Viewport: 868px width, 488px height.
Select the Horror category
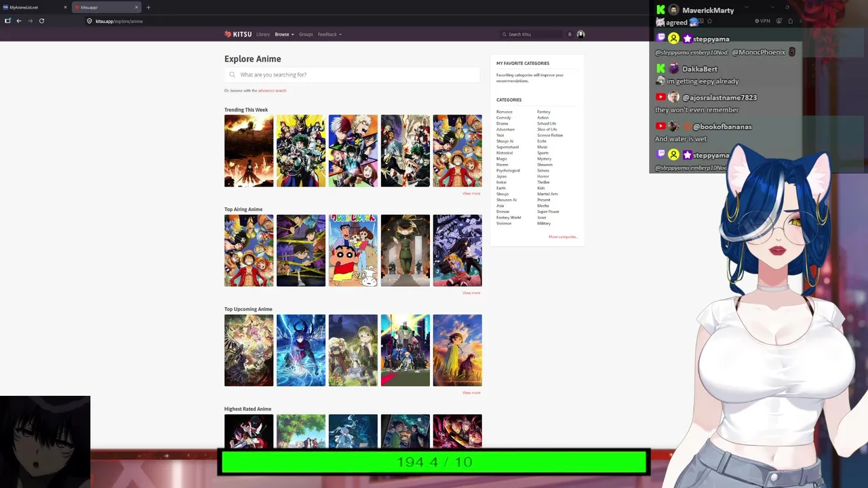[543, 176]
